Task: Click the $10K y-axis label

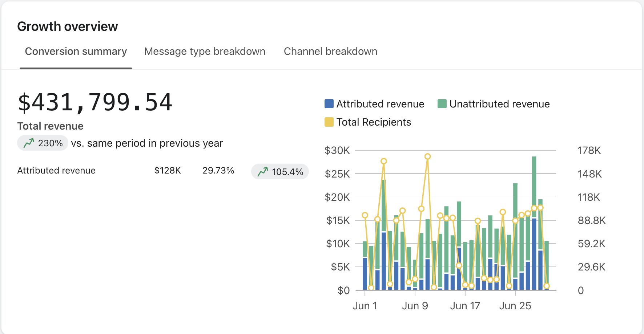Action: coord(338,244)
